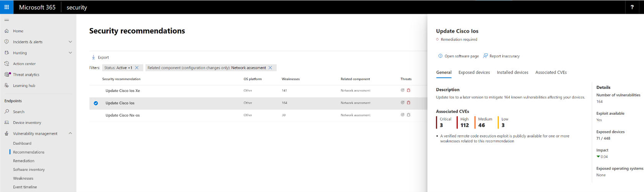Remove the Status: Active +1 filter
This screenshot has width=644, height=192.
click(x=137, y=68)
